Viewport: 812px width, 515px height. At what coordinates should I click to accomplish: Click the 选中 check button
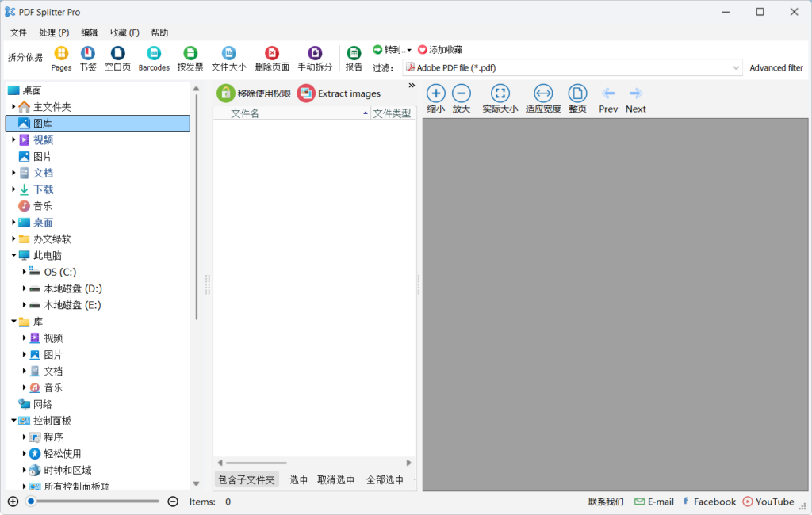298,480
